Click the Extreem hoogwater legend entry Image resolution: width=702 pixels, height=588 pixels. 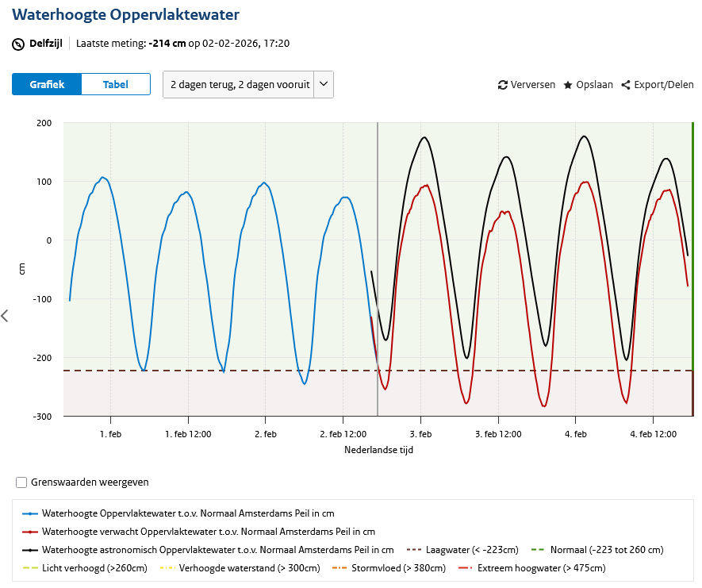532,568
